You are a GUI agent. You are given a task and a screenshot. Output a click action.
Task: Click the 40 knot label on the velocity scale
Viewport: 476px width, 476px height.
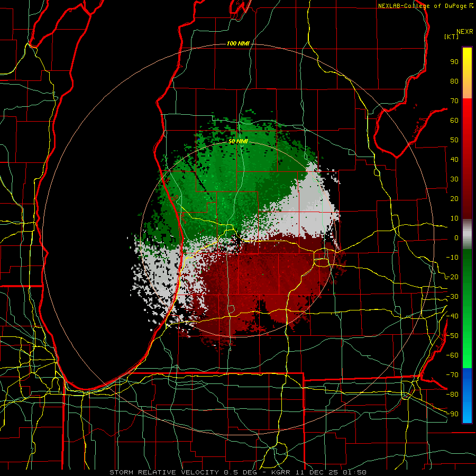click(x=454, y=160)
